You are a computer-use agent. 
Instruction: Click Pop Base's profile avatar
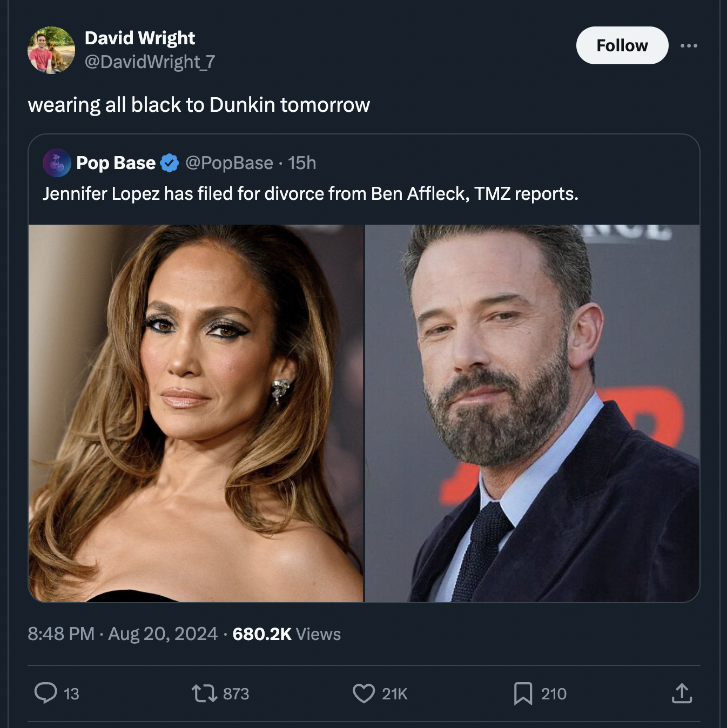click(58, 163)
